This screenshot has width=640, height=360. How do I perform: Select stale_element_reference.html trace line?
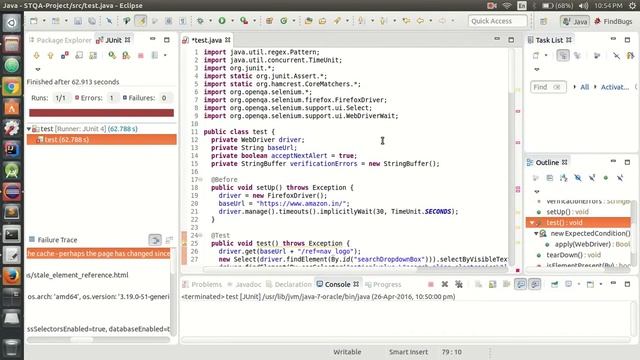coord(98,275)
